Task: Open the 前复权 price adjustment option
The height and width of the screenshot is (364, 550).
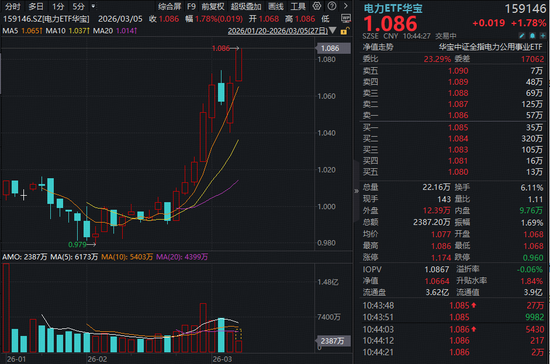Action: click(213, 6)
